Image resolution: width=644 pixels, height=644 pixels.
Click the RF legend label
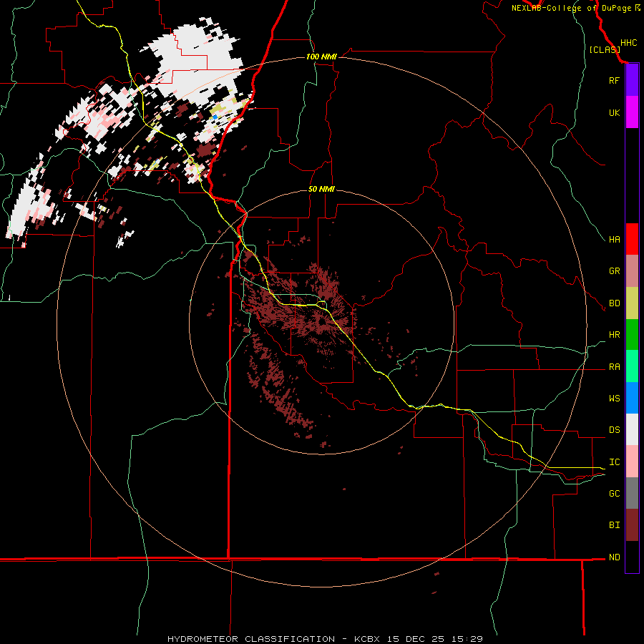pyautogui.click(x=614, y=80)
